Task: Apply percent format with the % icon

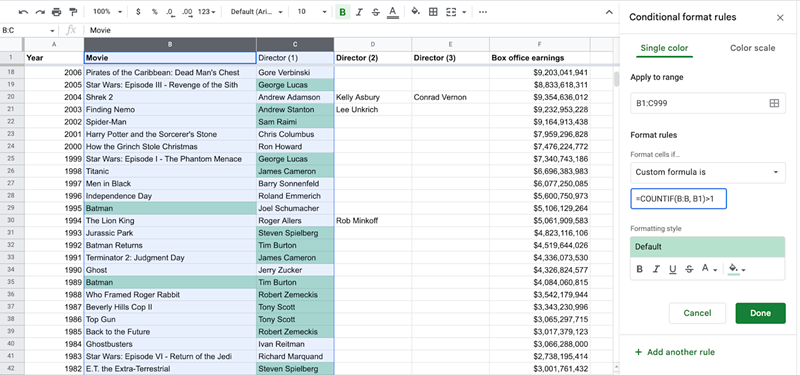Action: 155,12
